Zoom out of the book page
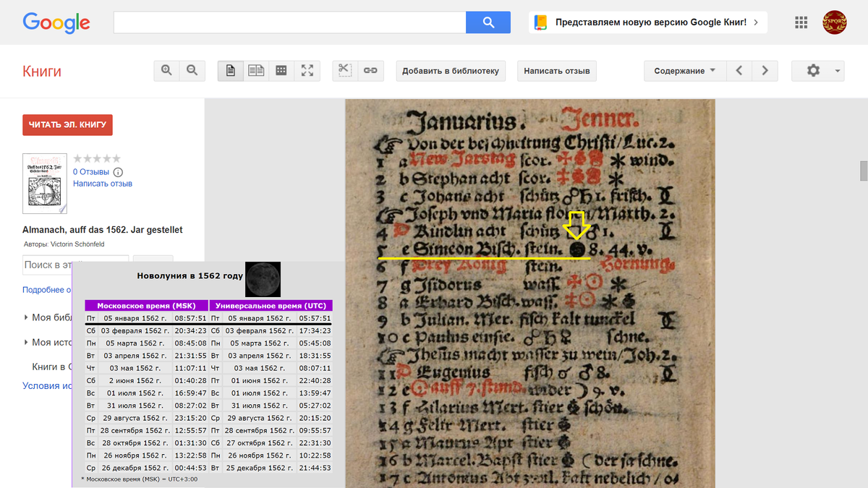 click(x=192, y=70)
